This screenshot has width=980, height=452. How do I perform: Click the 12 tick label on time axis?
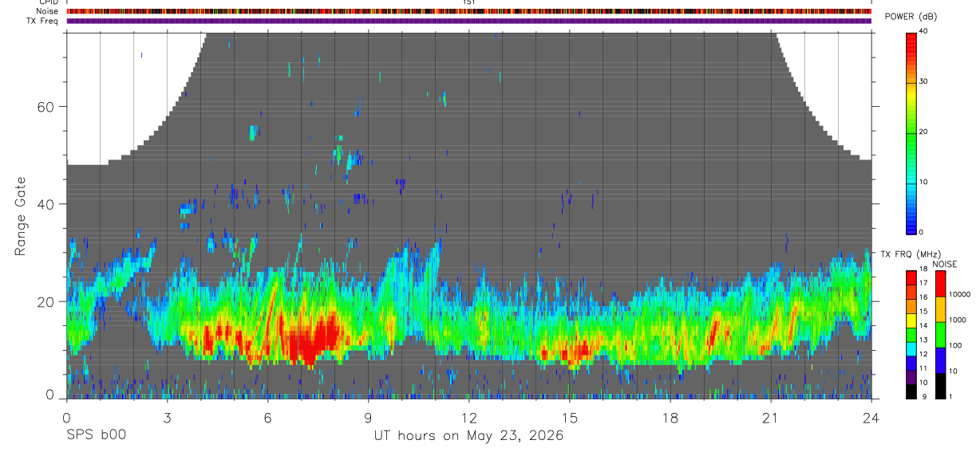pos(468,418)
